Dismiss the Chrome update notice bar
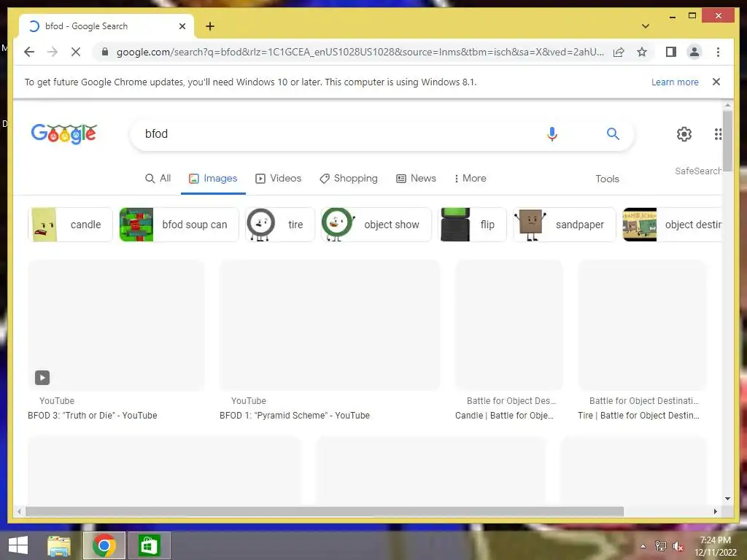747x560 pixels. click(x=716, y=82)
